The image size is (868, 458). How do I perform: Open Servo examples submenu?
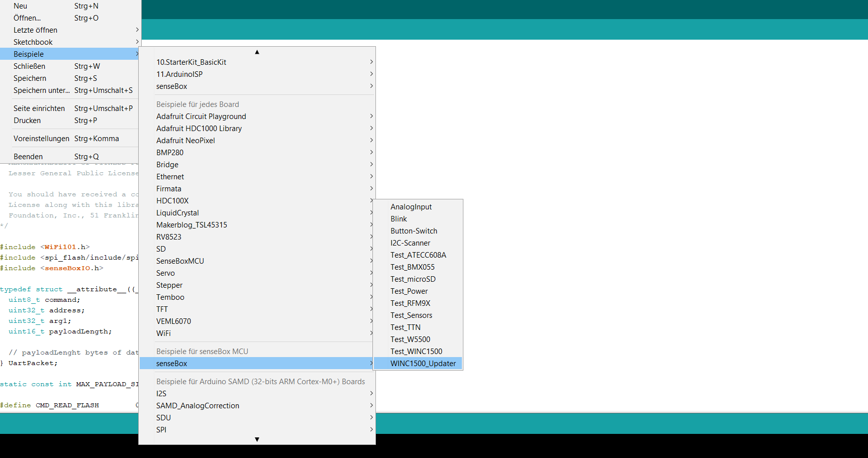(257, 273)
